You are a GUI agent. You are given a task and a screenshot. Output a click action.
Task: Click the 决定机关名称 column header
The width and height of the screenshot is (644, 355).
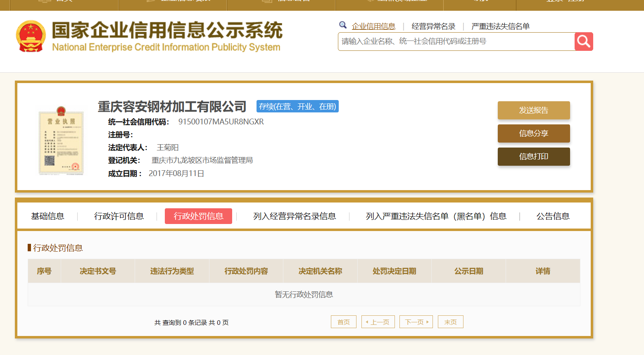point(320,271)
